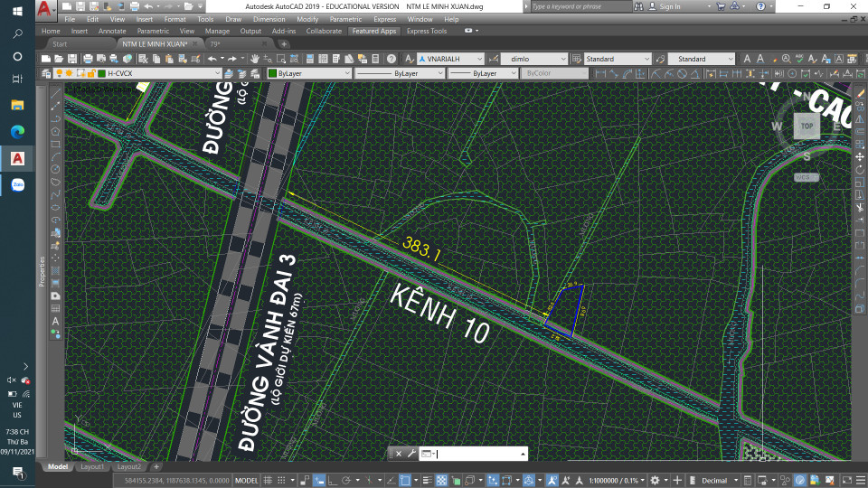Click the TOP face of ViewCube
Viewport: 868px width, 488px height.
(806, 127)
